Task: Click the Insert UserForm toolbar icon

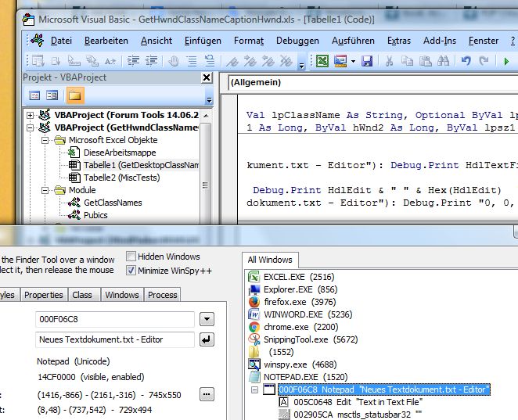Action: [x=340, y=61]
